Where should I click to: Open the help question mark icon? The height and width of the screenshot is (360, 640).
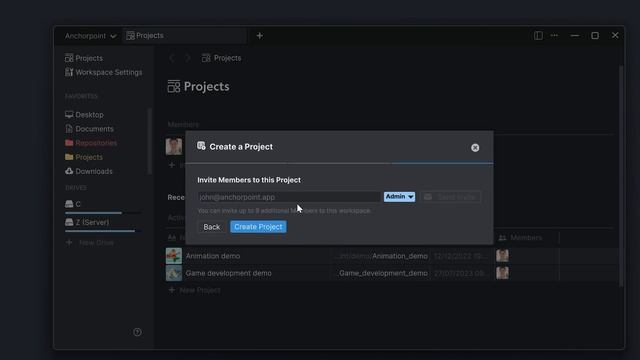coord(138,332)
